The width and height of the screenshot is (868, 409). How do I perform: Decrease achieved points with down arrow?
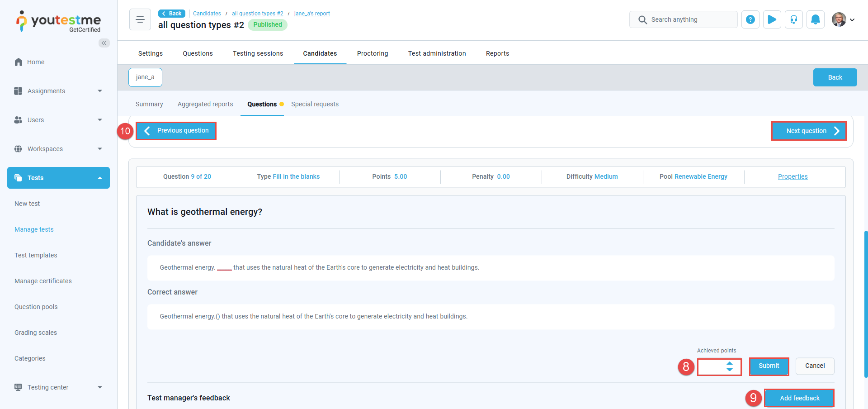[730, 370]
